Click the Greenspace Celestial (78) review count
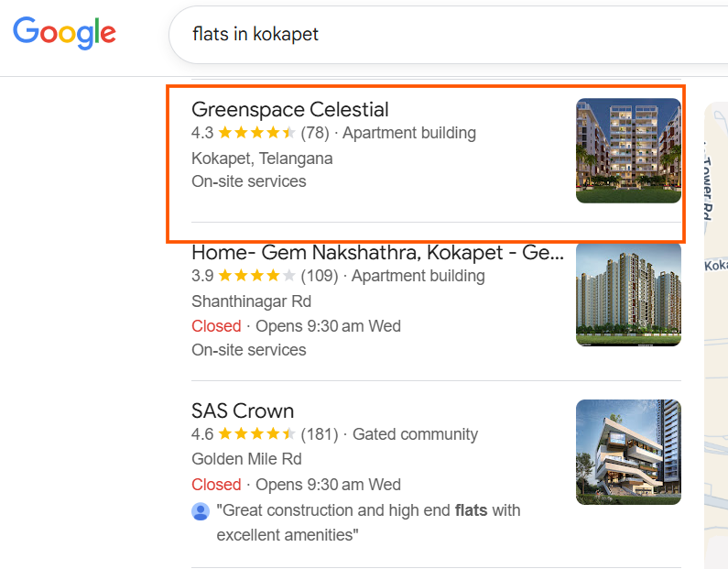728x569 pixels. 314,134
